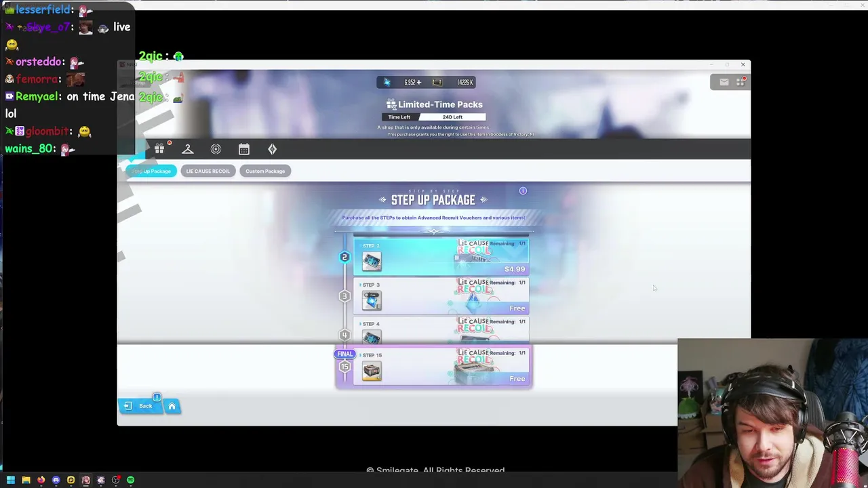Open the gift box shop category icon
The width and height of the screenshot is (868, 488).
click(x=159, y=149)
